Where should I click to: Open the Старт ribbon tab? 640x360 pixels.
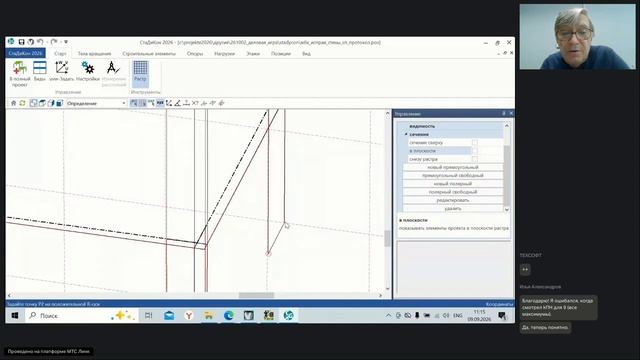coord(60,53)
